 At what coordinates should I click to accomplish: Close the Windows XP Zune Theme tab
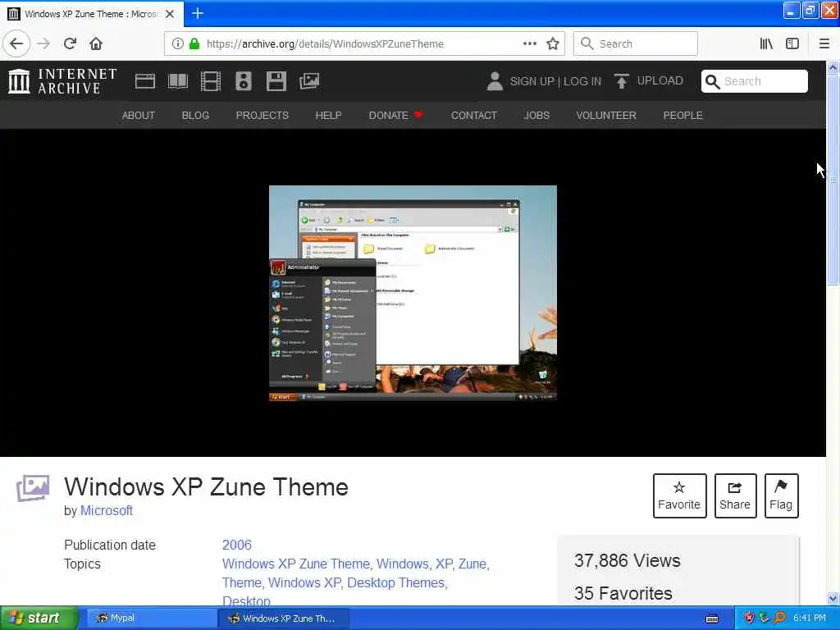[170, 14]
